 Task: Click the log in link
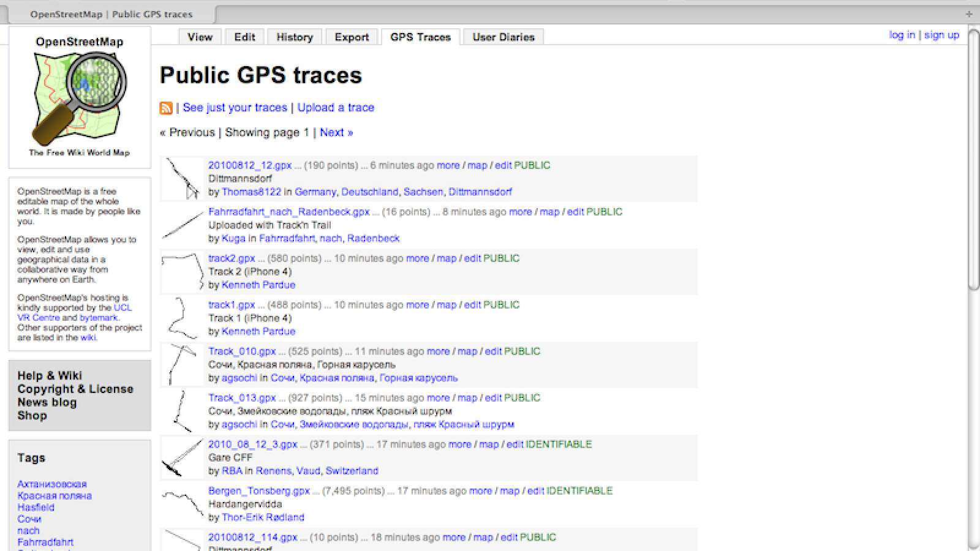click(902, 35)
